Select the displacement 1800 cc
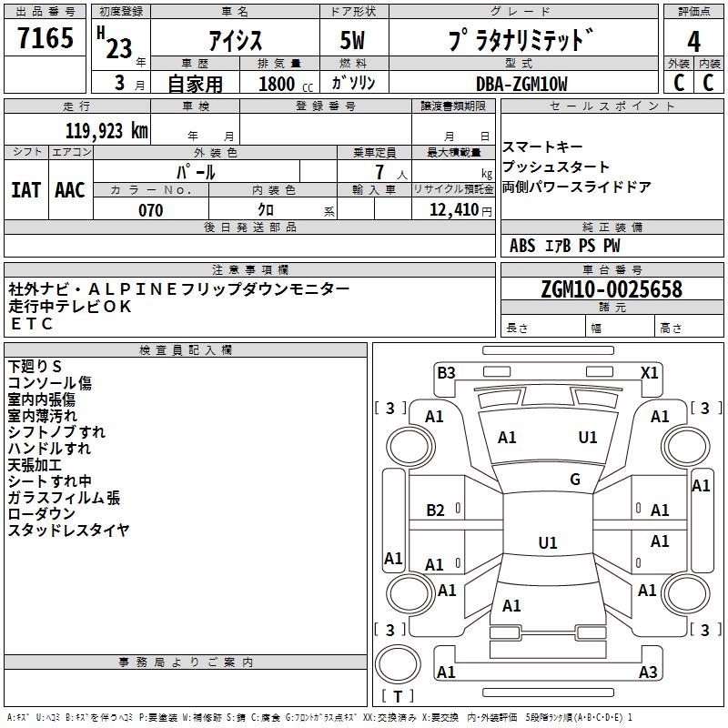Image resolution: width=728 pixels, height=728 pixels. pyautogui.click(x=286, y=84)
